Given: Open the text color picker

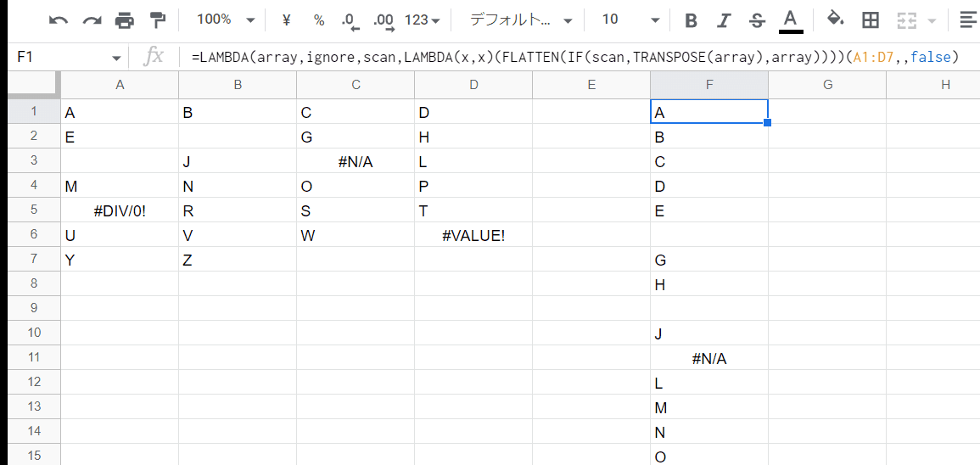Looking at the screenshot, I should point(791,21).
